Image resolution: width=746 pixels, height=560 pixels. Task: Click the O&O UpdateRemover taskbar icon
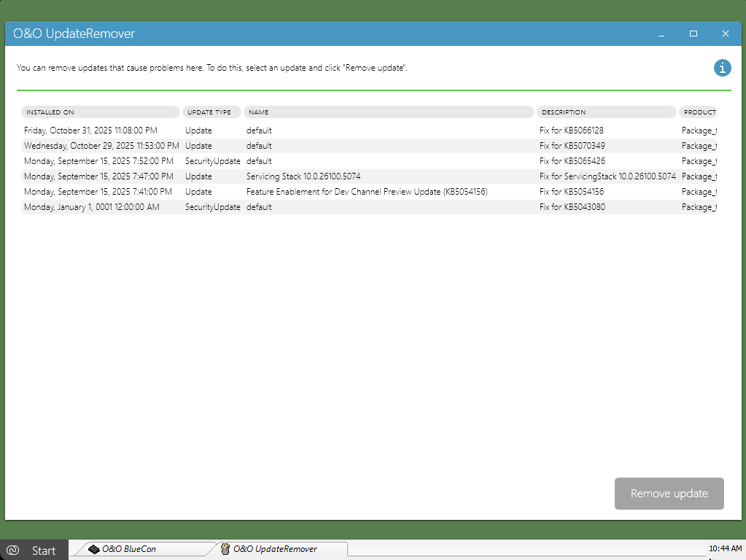[225, 549]
